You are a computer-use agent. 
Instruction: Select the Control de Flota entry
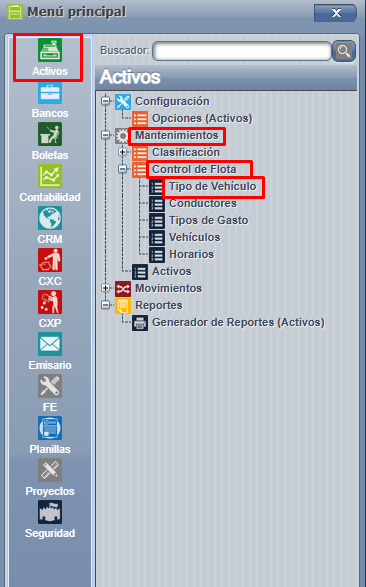pyautogui.click(x=194, y=169)
